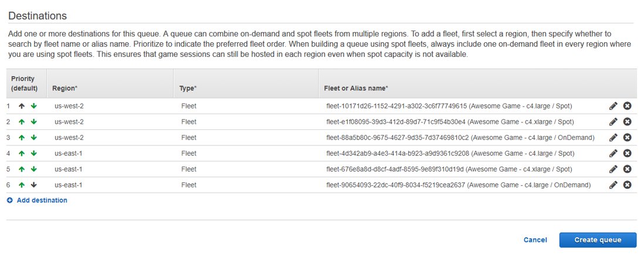Viewport: 644px width, 256px height.
Task: Remove the fleet-10171d26 destination
Action: [x=627, y=106]
